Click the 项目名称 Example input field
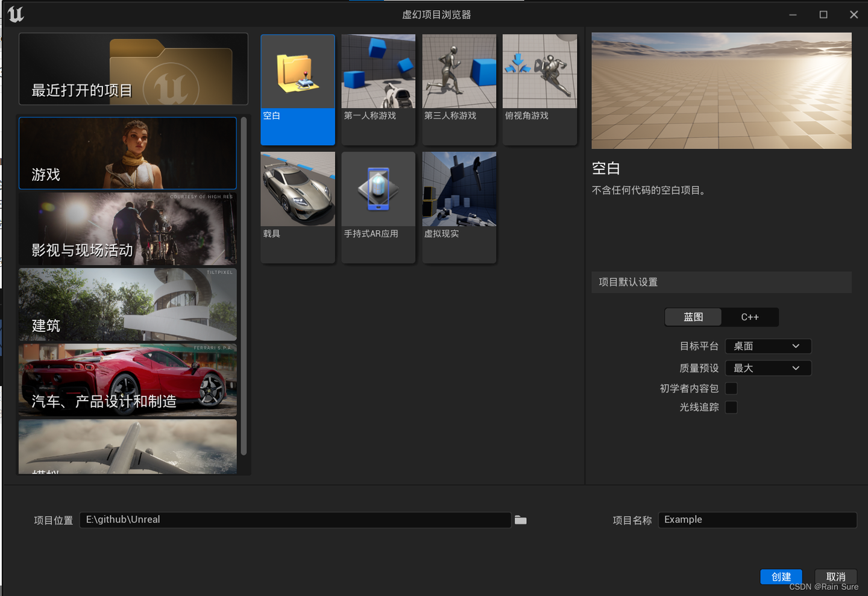 [x=757, y=519]
